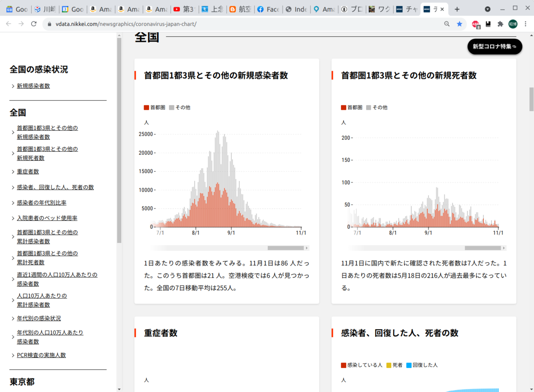The height and width of the screenshot is (392, 534).
Task: Open the Chrome three-dot menu
Action: click(526, 24)
